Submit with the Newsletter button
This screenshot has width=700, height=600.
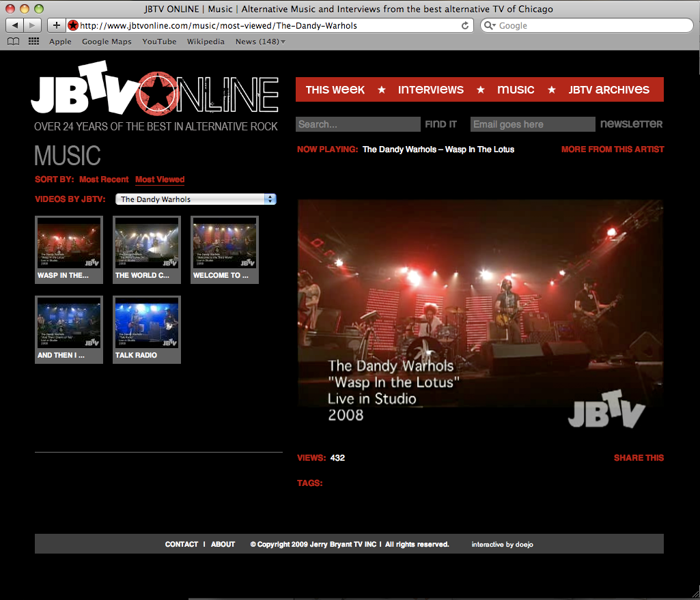(x=631, y=124)
